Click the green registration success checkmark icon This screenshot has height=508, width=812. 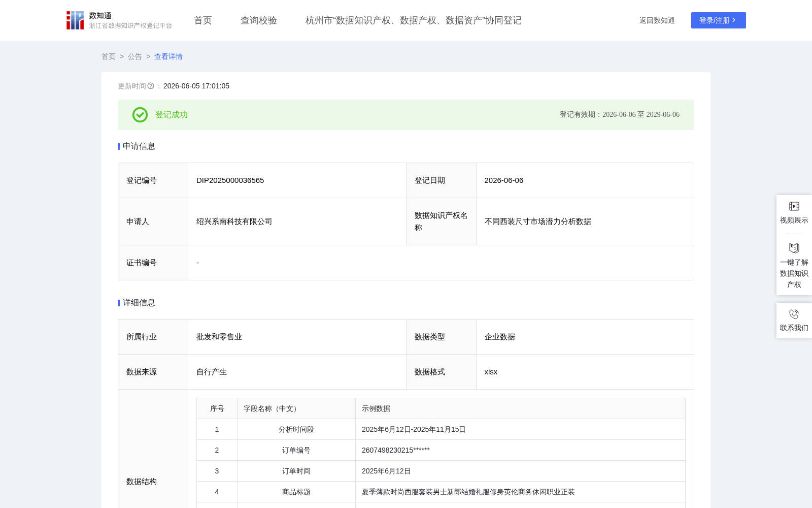pyautogui.click(x=140, y=115)
